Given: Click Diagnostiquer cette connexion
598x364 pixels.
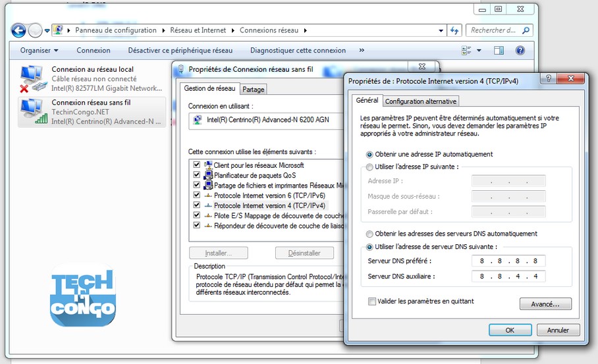Looking at the screenshot, I should (x=298, y=50).
